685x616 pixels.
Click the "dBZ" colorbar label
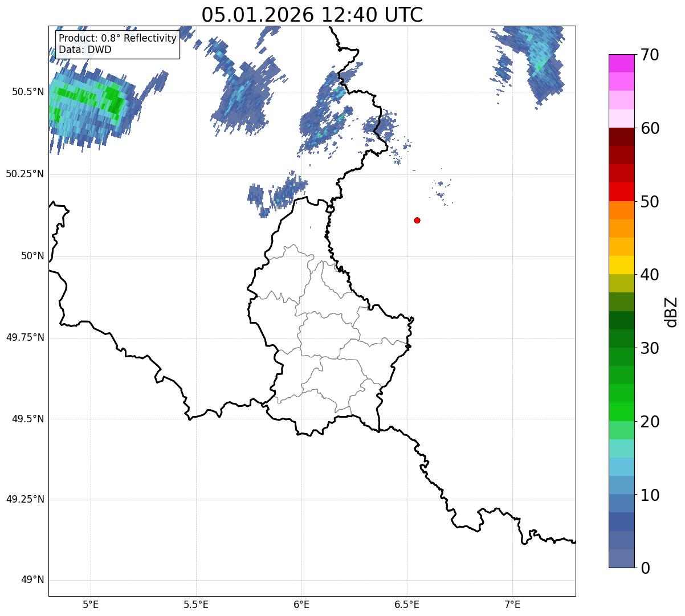[x=671, y=312]
